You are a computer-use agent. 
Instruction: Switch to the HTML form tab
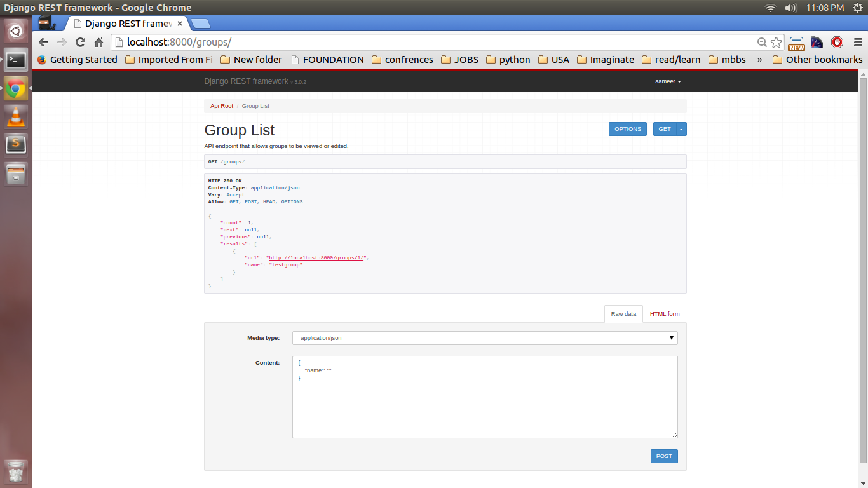(665, 314)
